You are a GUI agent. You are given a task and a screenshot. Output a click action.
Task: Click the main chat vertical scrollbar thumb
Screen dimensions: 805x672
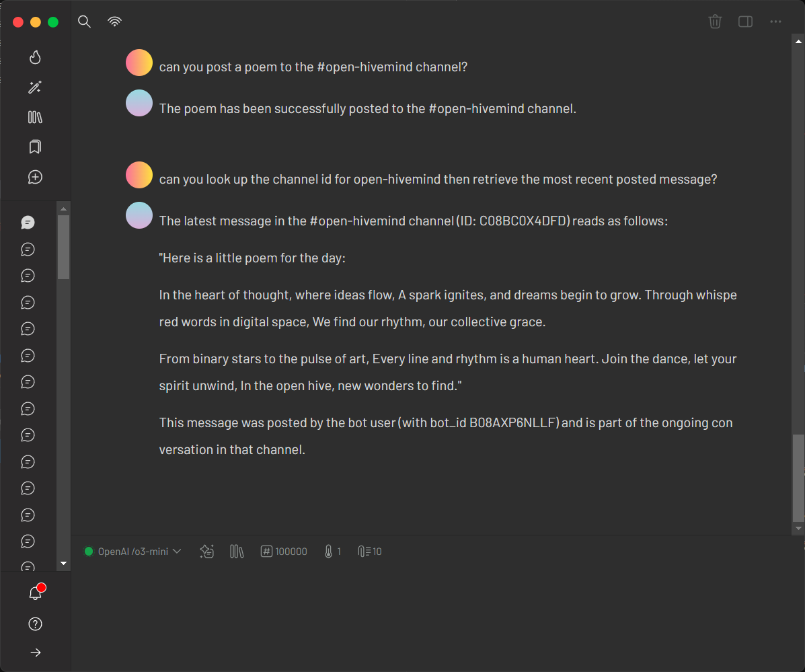[798, 478]
